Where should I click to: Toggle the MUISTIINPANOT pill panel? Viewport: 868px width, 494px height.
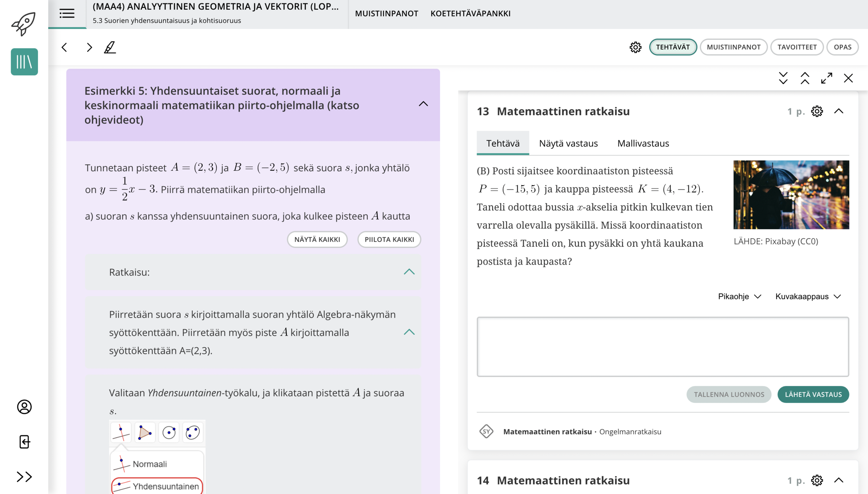733,47
